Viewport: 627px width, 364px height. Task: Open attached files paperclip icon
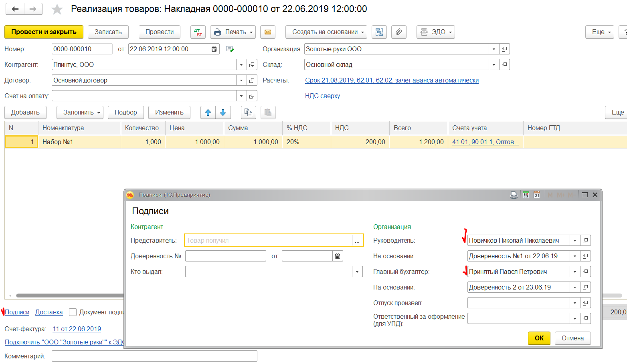click(399, 32)
